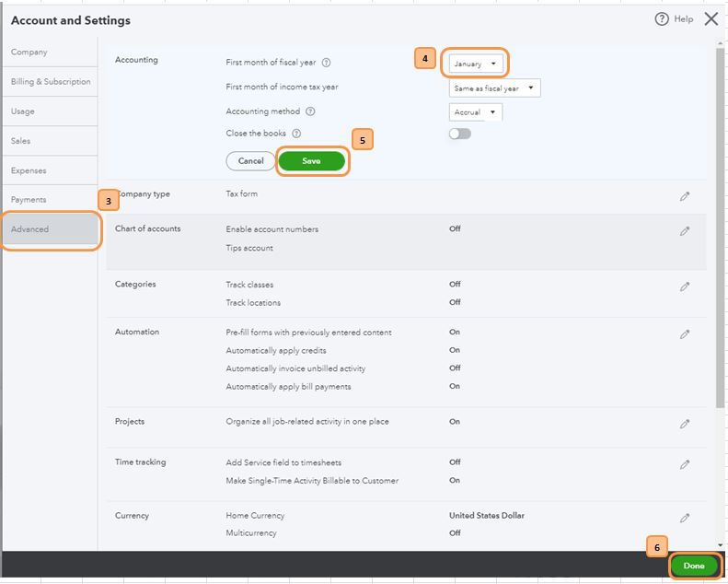Viewport: 728px width, 584px height.
Task: Open the Accrual accounting method dropdown
Action: 475,112
